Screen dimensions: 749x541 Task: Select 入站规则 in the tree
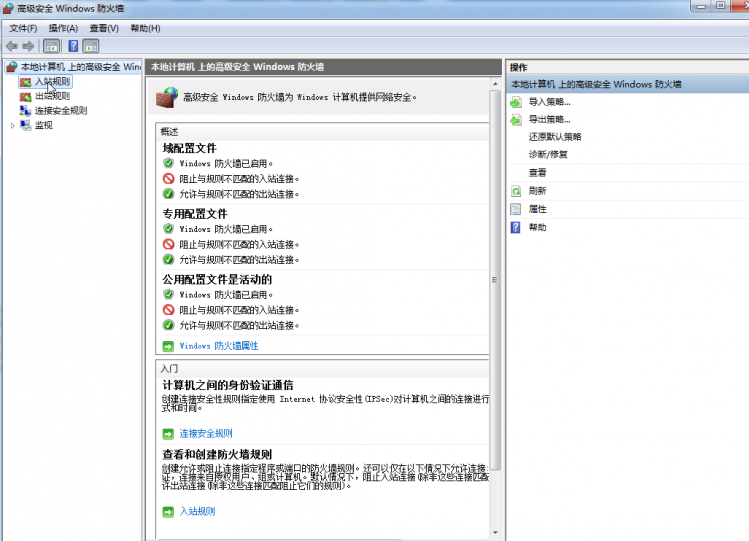[53, 82]
